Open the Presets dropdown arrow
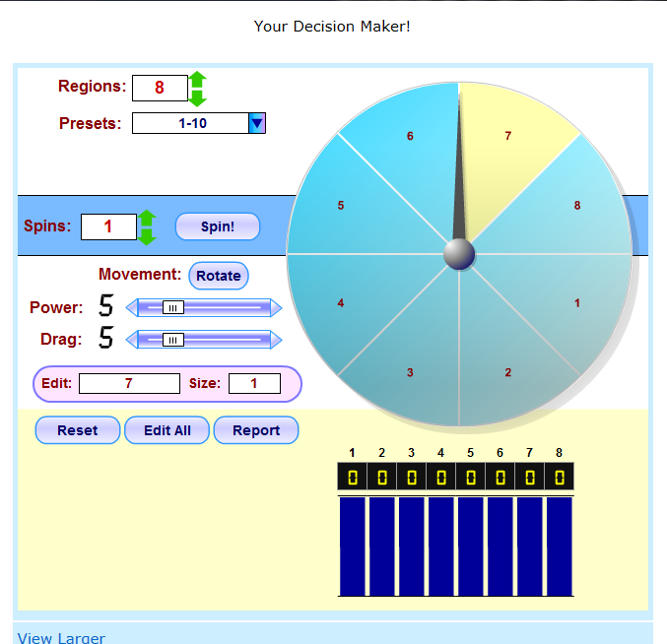The width and height of the screenshot is (667, 644). pyautogui.click(x=257, y=123)
